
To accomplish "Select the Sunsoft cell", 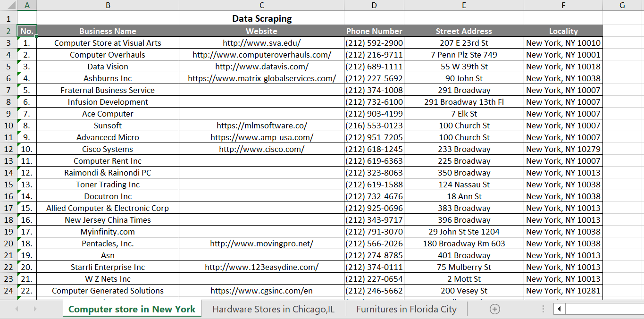I will (x=108, y=126).
